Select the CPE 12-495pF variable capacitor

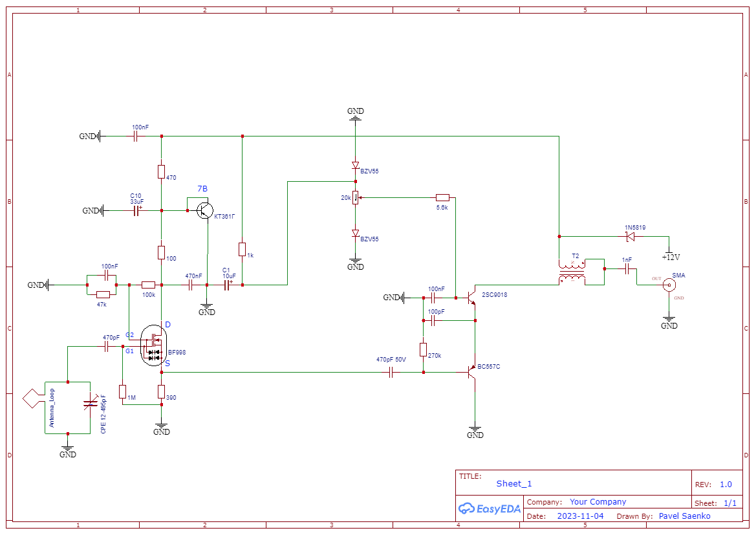point(91,405)
